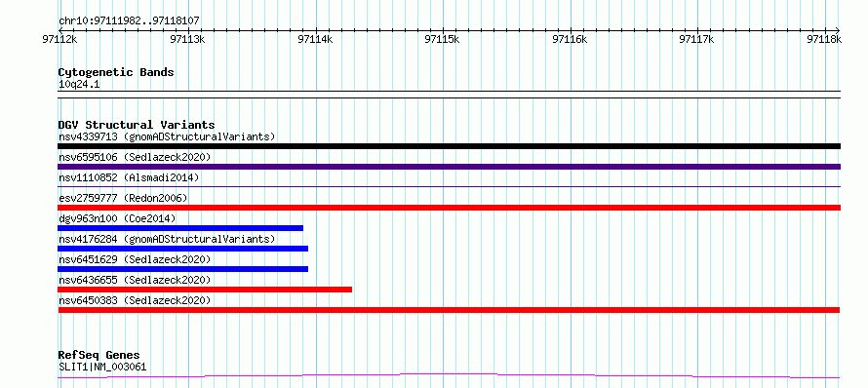This screenshot has width=868, height=388.
Task: Click the 97112k ruler tick label
Action: 59,39
